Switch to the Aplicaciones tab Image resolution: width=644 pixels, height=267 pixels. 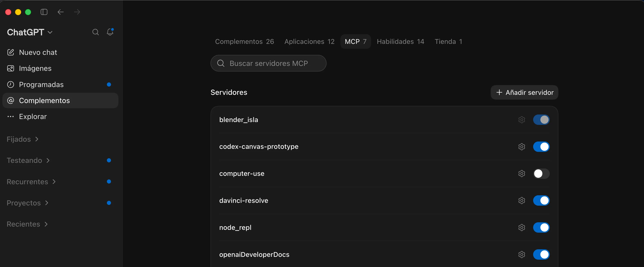click(309, 41)
